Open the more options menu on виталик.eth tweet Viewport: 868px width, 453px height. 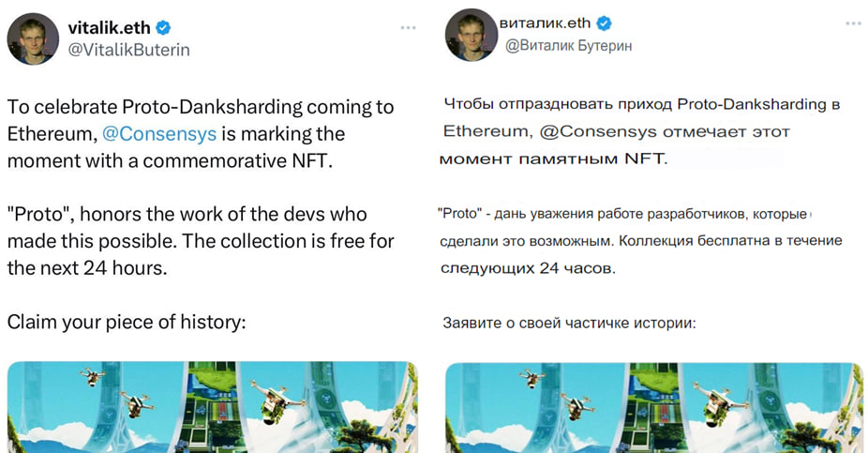[851, 22]
